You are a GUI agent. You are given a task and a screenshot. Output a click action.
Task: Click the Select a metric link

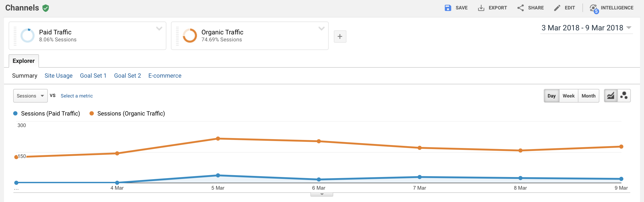pos(77,96)
